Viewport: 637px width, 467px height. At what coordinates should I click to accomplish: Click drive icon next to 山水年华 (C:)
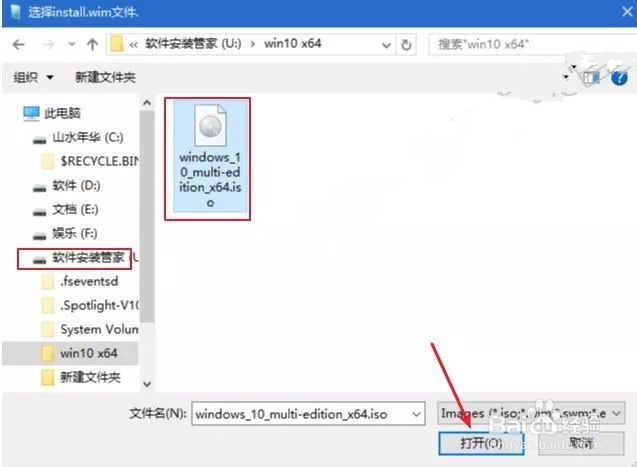click(x=39, y=140)
